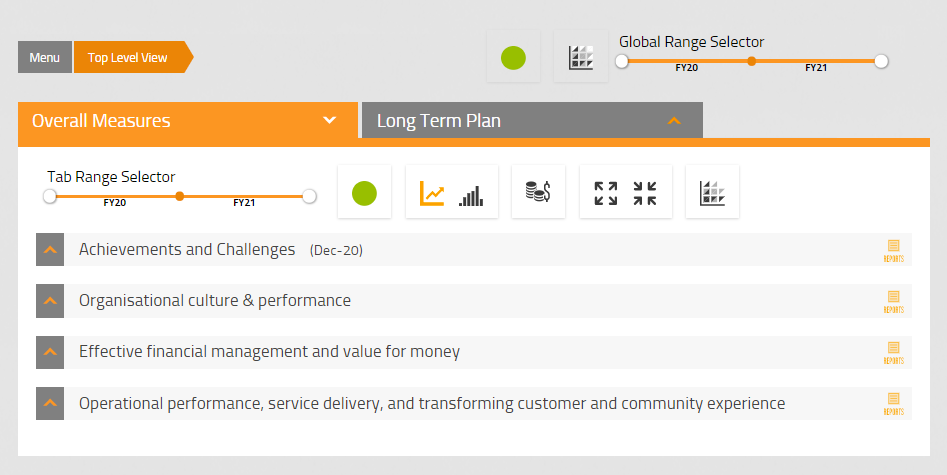Click the tab-level chart grid icon

pos(712,192)
